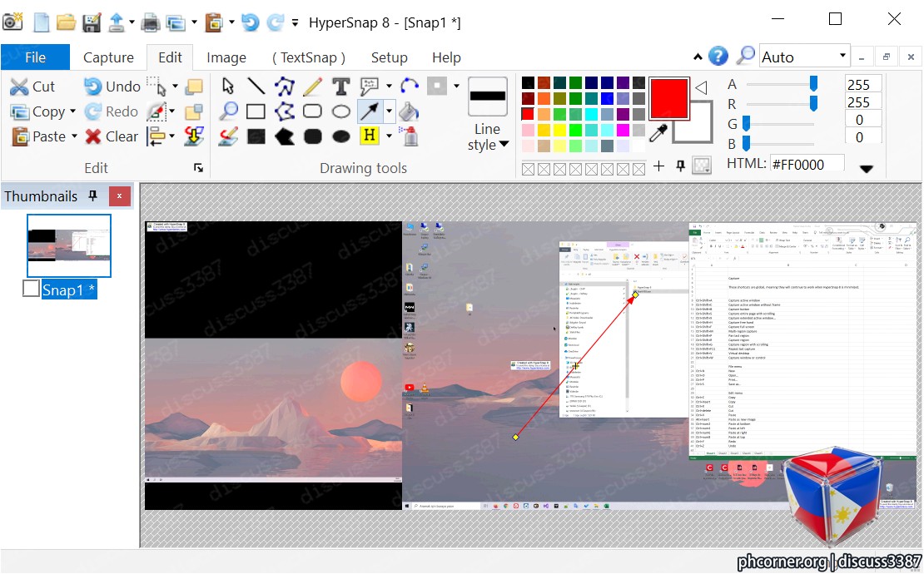The image size is (924, 574).
Task: Select the Spray can airbrush tool
Action: click(x=409, y=136)
